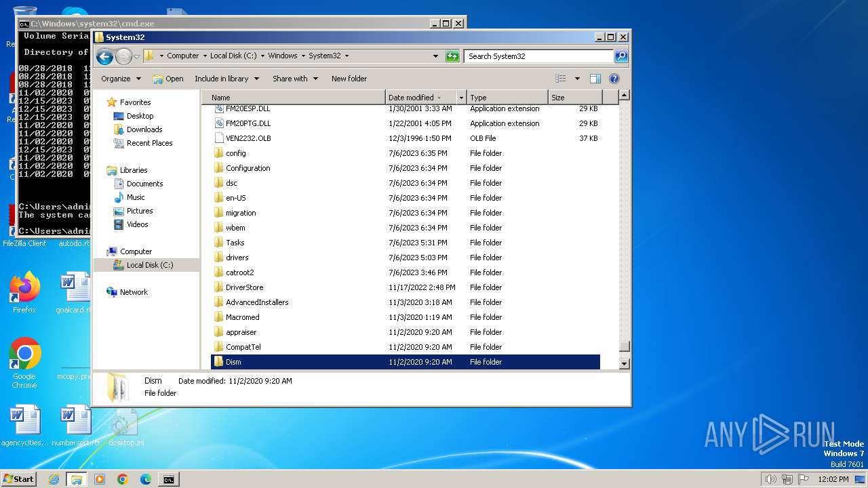Refresh the System32 folder view
Image resolution: width=868 pixels, height=488 pixels.
[x=452, y=56]
